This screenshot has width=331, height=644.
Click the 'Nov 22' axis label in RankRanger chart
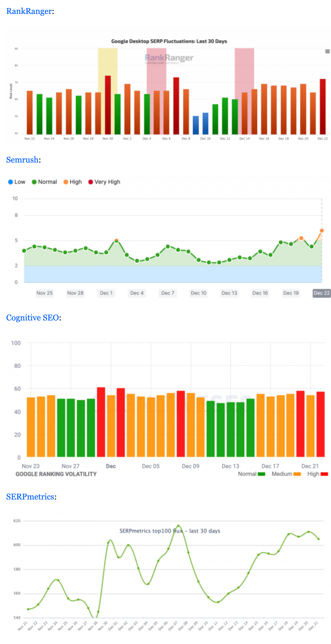[30, 139]
